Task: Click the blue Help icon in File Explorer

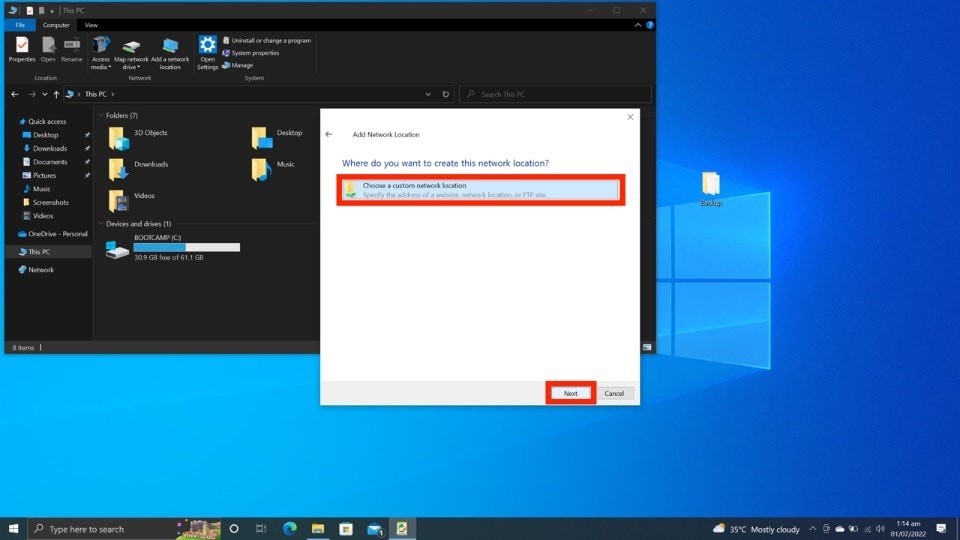Action: click(x=650, y=25)
